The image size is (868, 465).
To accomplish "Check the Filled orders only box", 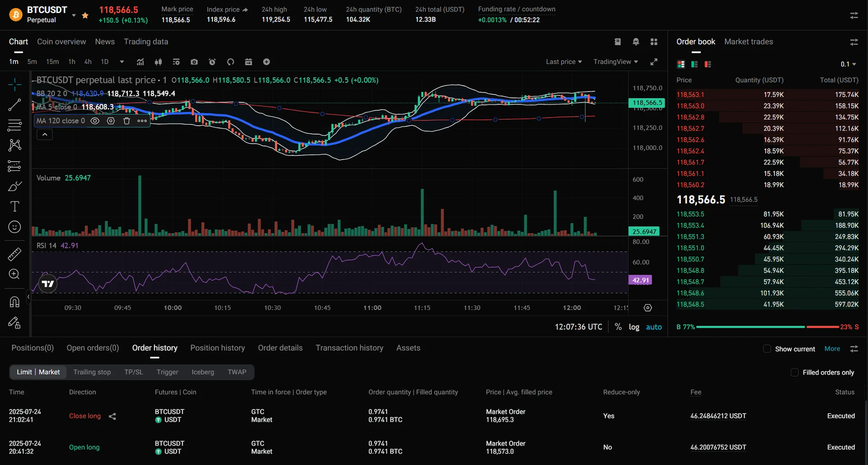I will tap(794, 372).
